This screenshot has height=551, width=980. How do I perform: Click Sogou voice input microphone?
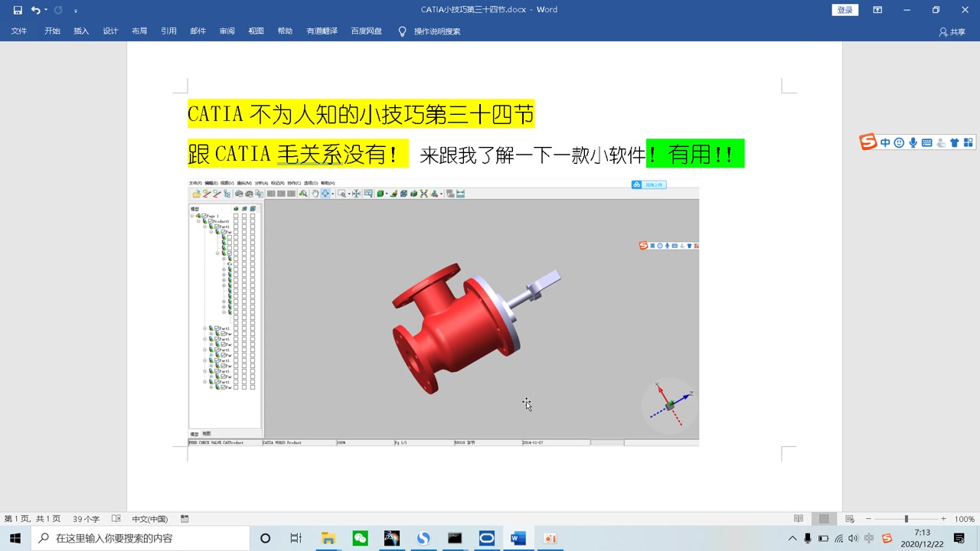tap(913, 142)
